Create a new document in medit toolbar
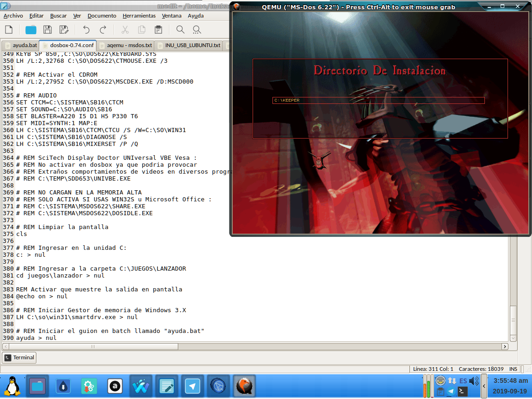This screenshot has height=399, width=532. coord(9,30)
